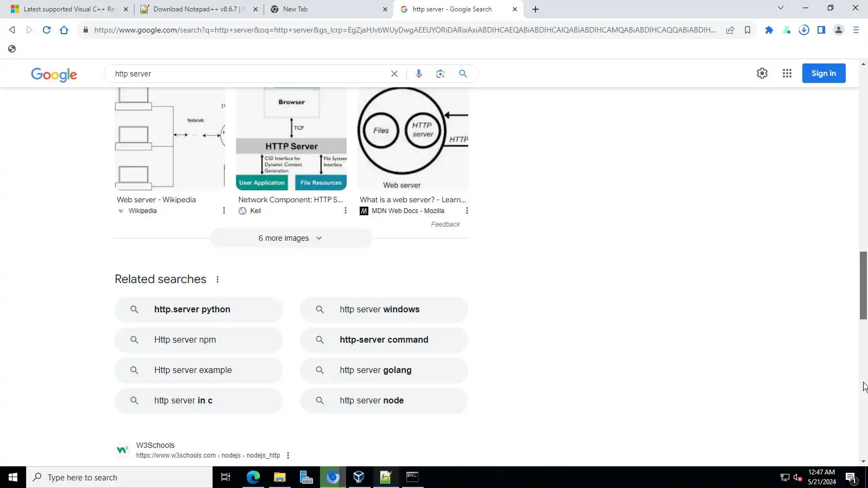Open the Windows Start menu

[13, 477]
